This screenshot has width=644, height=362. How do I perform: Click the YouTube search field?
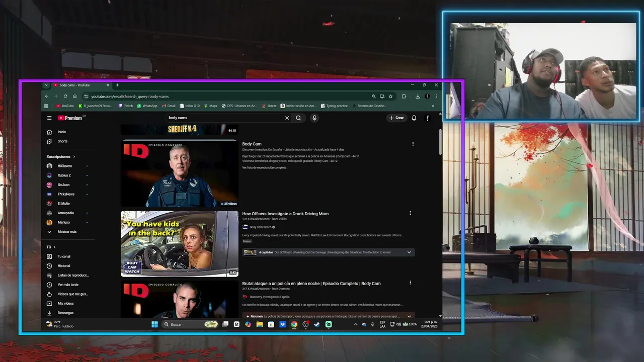(225, 118)
